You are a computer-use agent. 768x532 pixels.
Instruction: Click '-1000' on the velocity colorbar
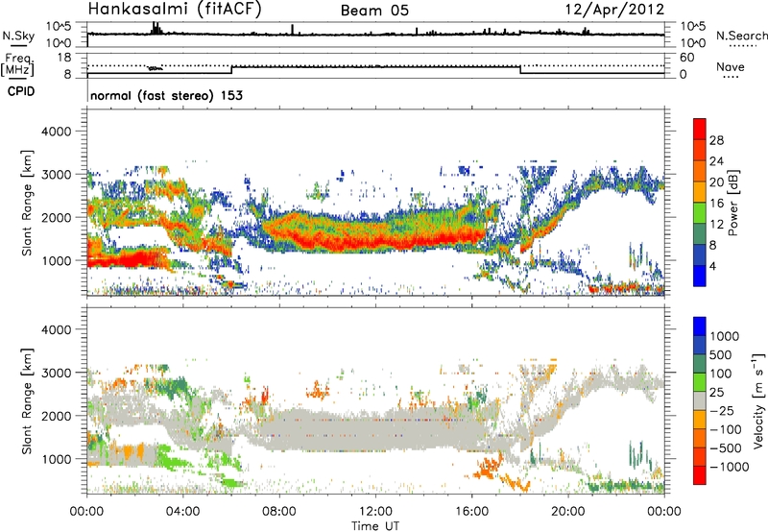[729, 467]
